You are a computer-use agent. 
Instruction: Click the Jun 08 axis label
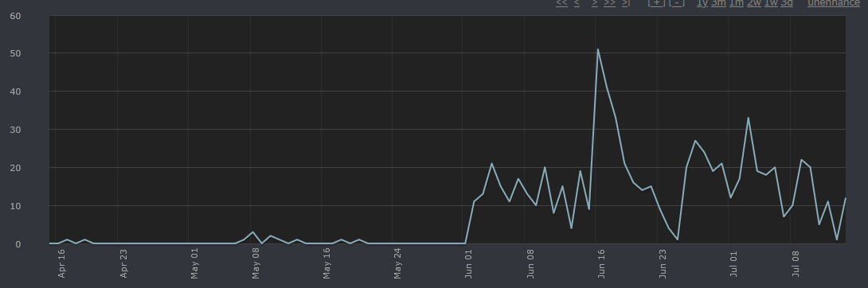tap(530, 263)
